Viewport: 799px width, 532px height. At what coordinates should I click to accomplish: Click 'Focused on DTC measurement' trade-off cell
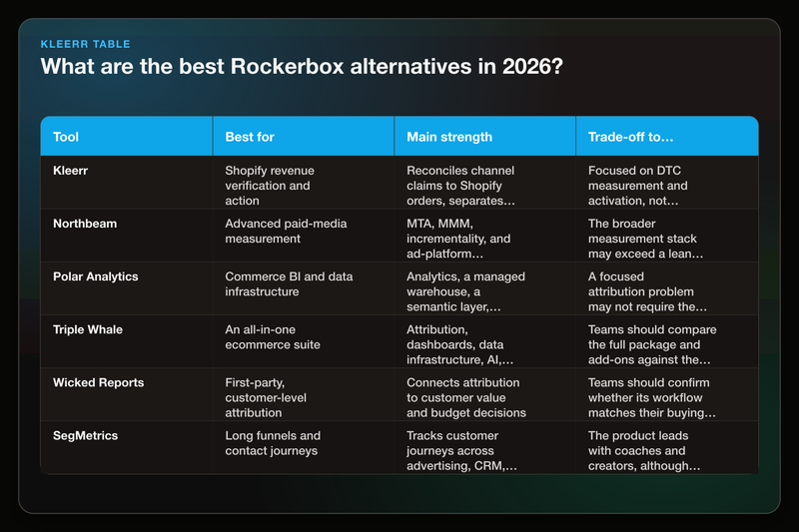667,183
